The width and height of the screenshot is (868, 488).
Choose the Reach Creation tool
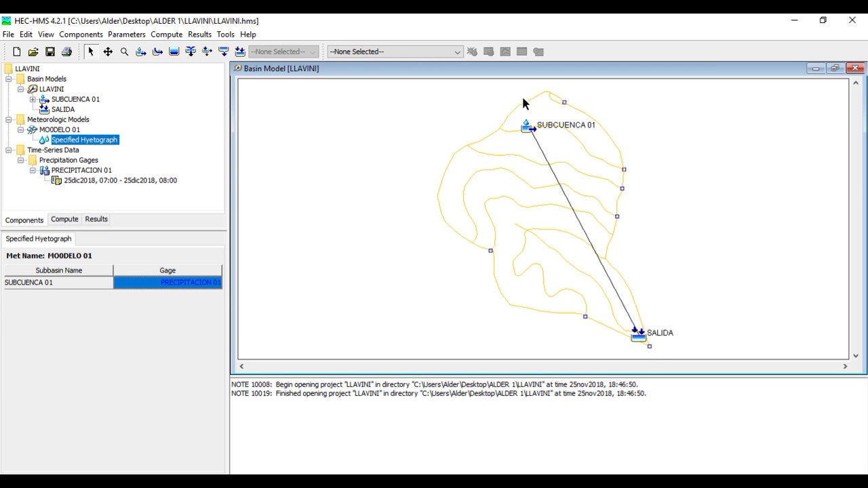[157, 52]
